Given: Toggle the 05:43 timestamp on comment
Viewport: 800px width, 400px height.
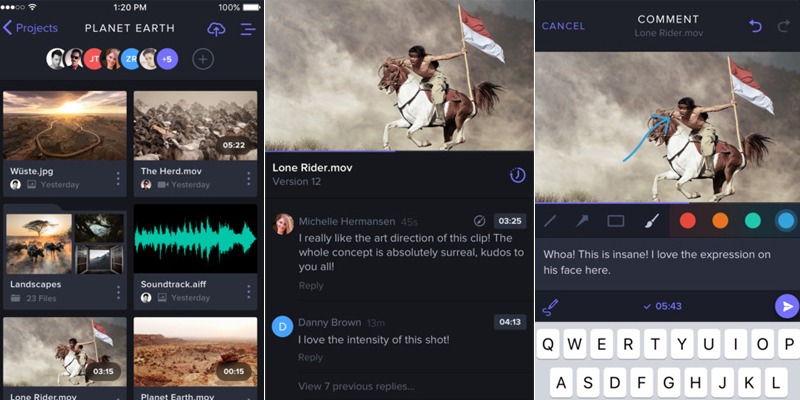Looking at the screenshot, I should point(663,306).
